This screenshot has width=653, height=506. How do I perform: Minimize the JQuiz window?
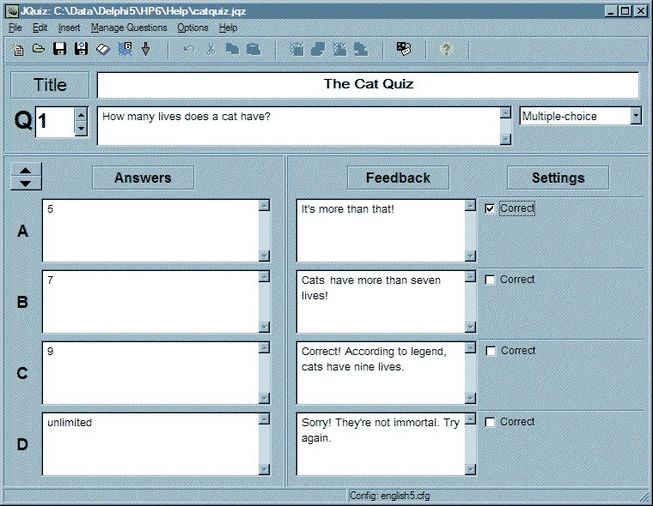pos(611,11)
